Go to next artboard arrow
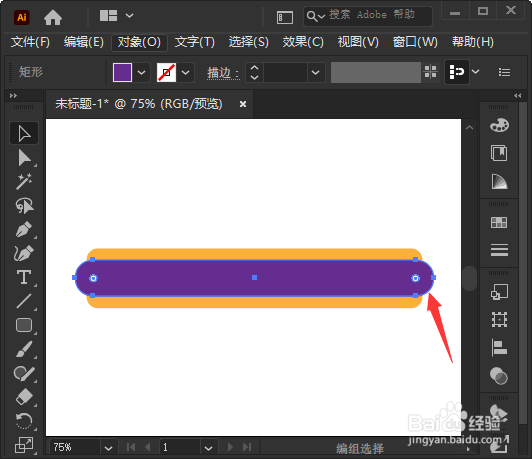This screenshot has width=532, height=459. pos(230,447)
